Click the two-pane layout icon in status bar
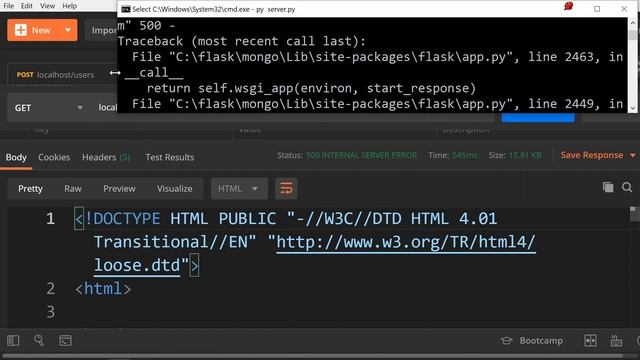640x360 pixels. click(590, 341)
